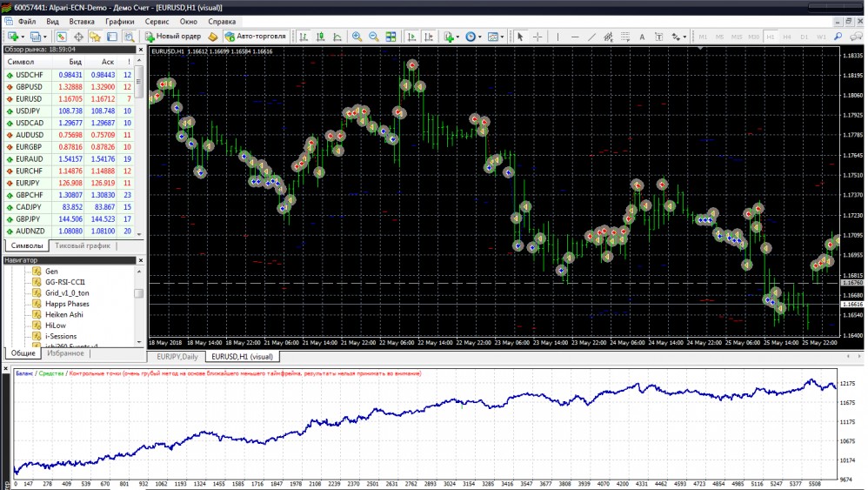Open the Вид menu
868x490 pixels.
pos(52,22)
